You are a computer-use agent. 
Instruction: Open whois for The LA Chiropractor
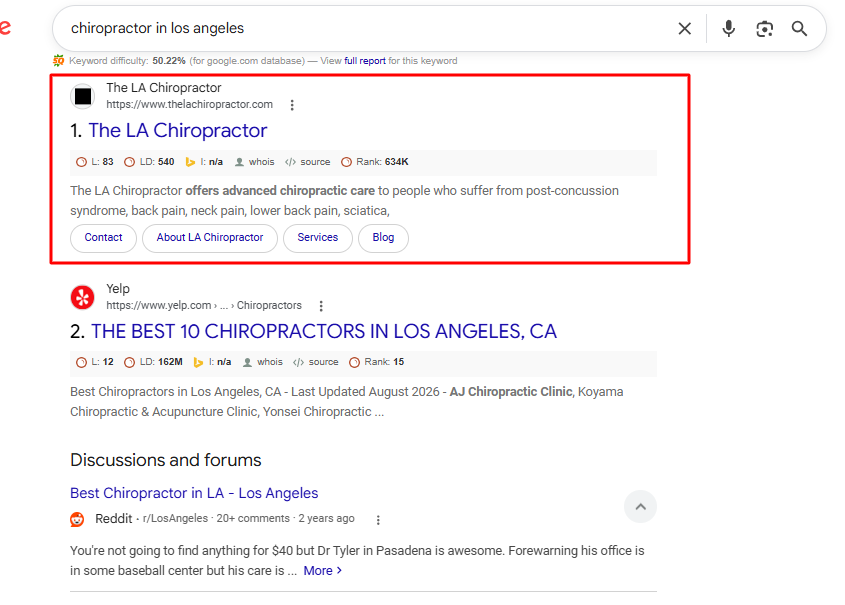pyautogui.click(x=255, y=162)
